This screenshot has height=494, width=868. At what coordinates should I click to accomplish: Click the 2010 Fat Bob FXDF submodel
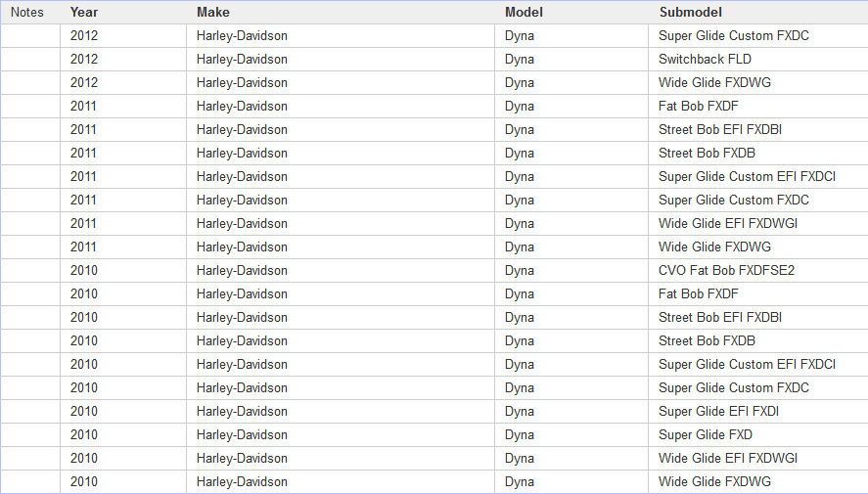tap(698, 293)
